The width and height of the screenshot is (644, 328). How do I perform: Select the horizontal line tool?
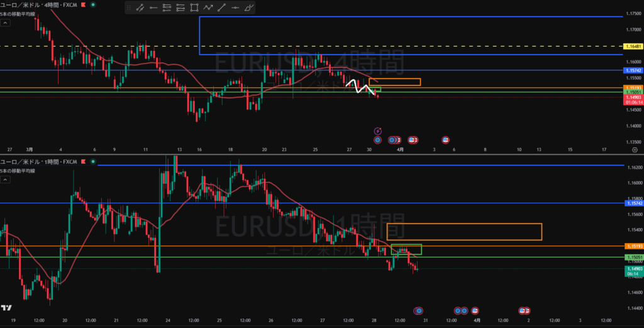tap(235, 8)
